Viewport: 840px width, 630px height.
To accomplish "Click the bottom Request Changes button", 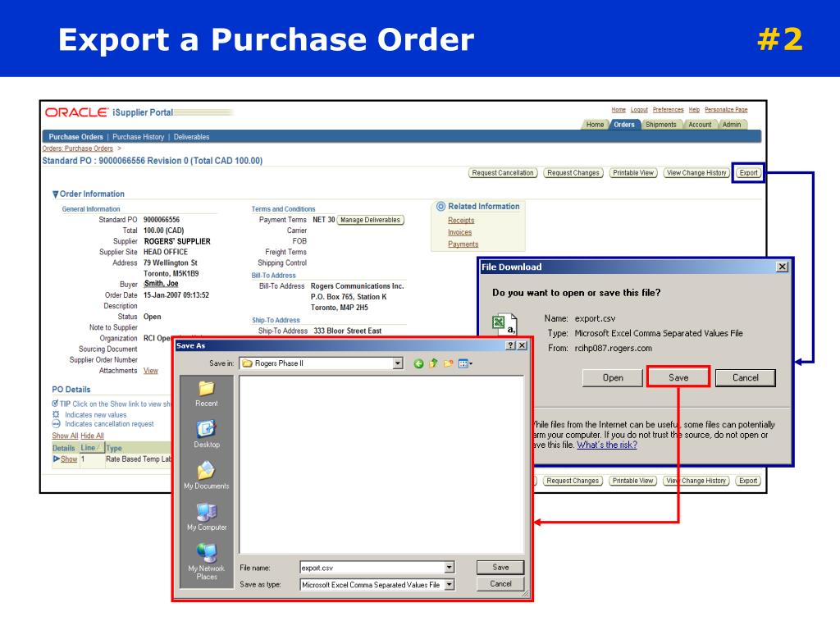I will (573, 481).
